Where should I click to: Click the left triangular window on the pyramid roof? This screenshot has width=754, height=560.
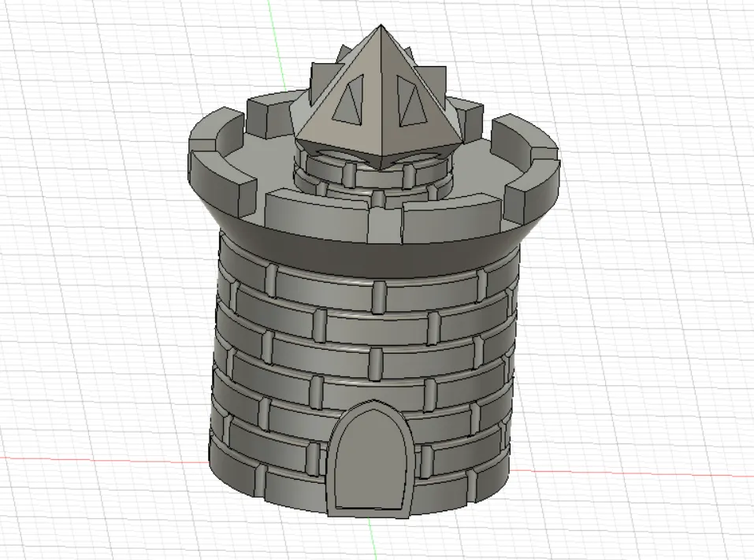pos(354,102)
